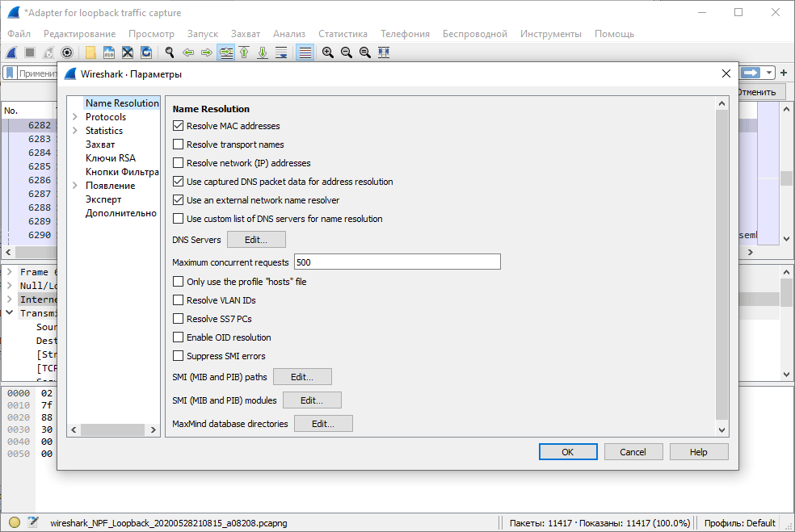The height and width of the screenshot is (532, 795).
Task: Open a capture file via folder icon
Action: pos(90,52)
